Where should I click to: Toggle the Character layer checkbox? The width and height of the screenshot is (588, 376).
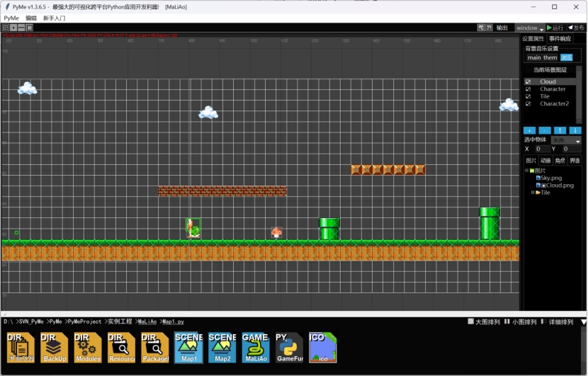click(528, 89)
